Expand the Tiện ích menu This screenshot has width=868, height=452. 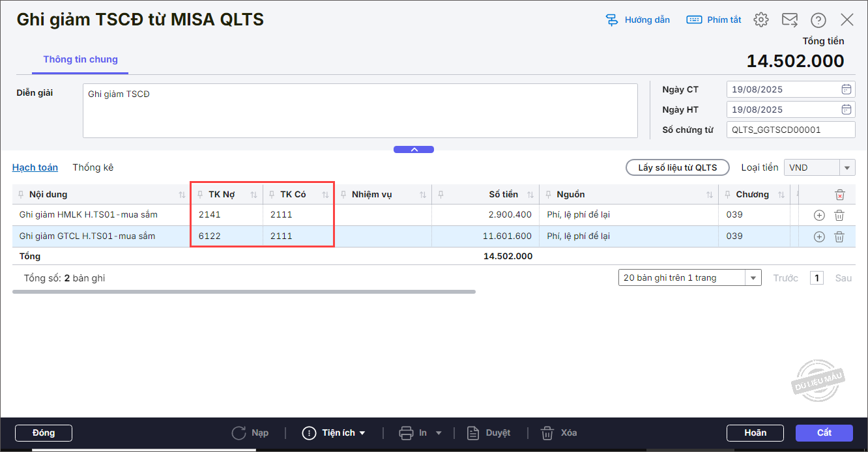[x=334, y=433]
